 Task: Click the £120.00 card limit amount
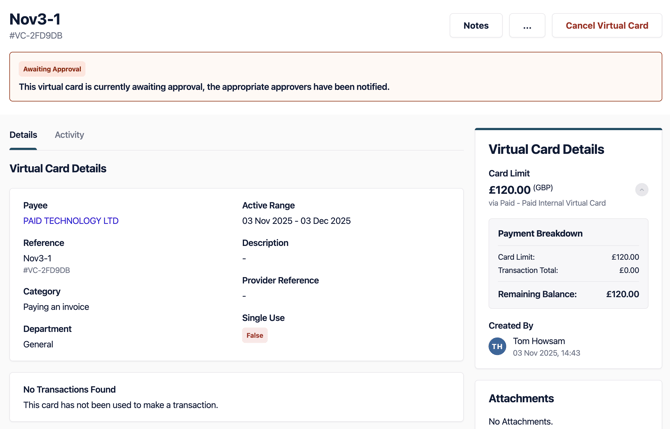pyautogui.click(x=509, y=189)
